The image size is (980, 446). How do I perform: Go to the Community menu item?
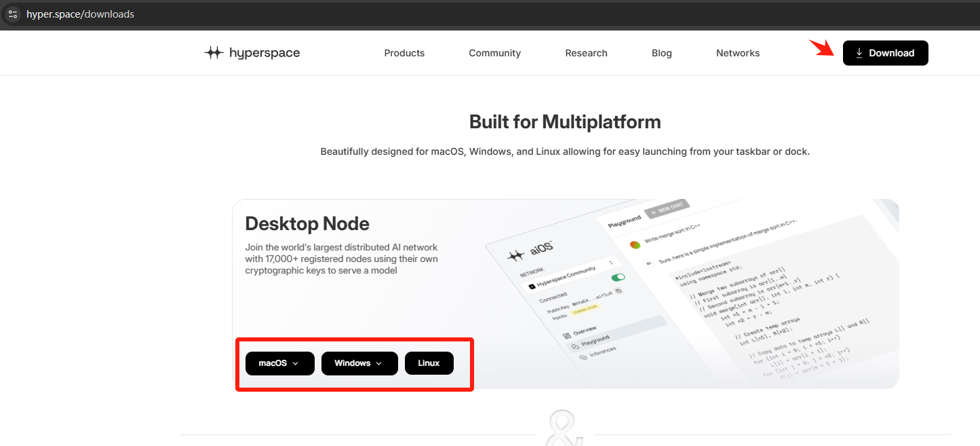click(494, 53)
